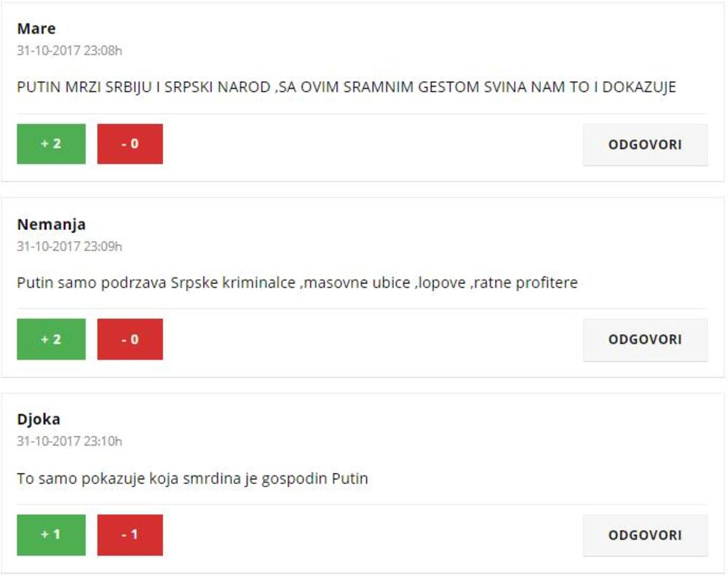
Task: Select the author name Djoka
Action: (x=39, y=419)
